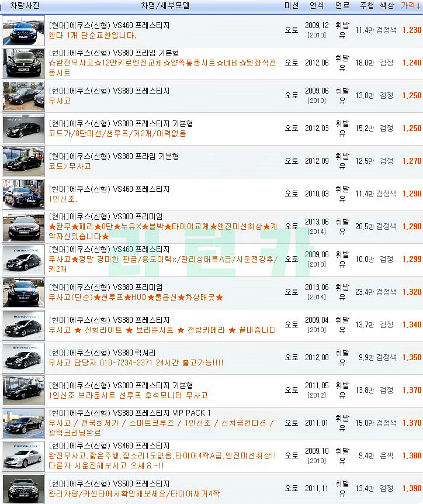
Task: Click mileage value 9.4만
Action: (x=366, y=455)
